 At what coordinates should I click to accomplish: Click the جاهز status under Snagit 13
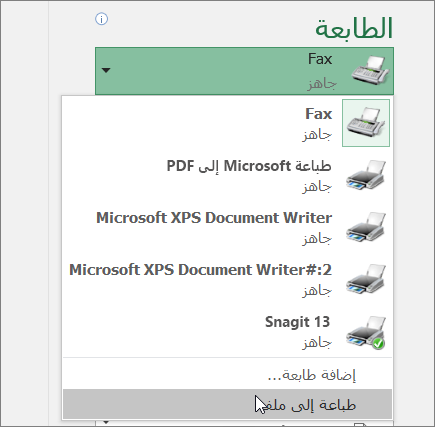tap(317, 343)
